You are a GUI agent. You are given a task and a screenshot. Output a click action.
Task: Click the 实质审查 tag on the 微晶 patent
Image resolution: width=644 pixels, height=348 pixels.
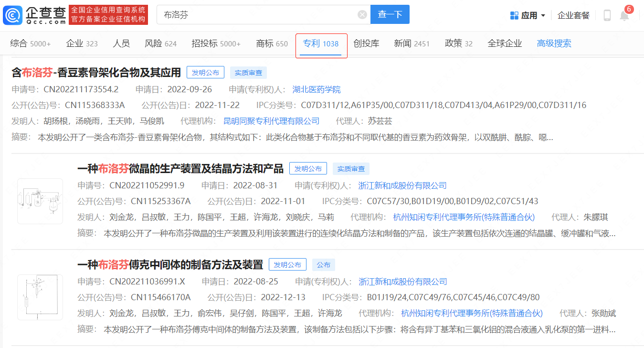351,169
